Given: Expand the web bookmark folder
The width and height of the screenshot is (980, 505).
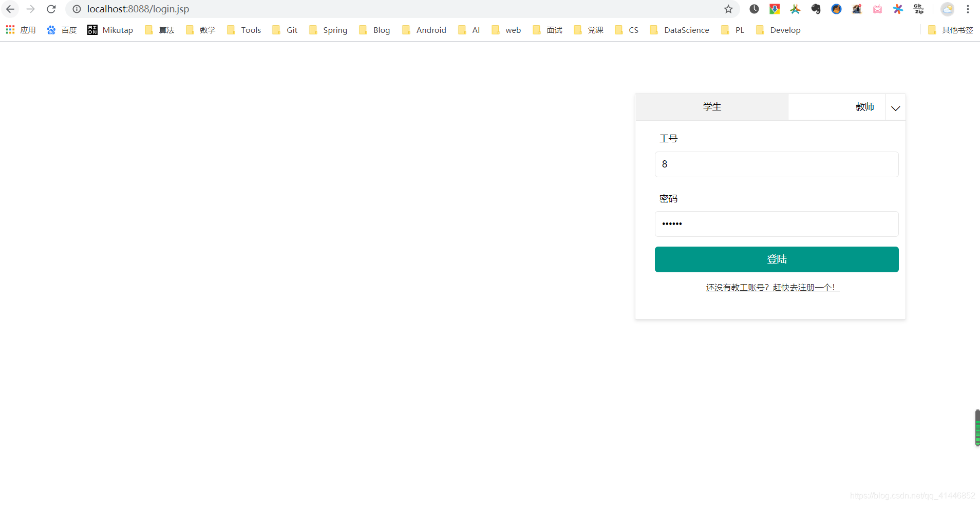Looking at the screenshot, I should [506, 30].
